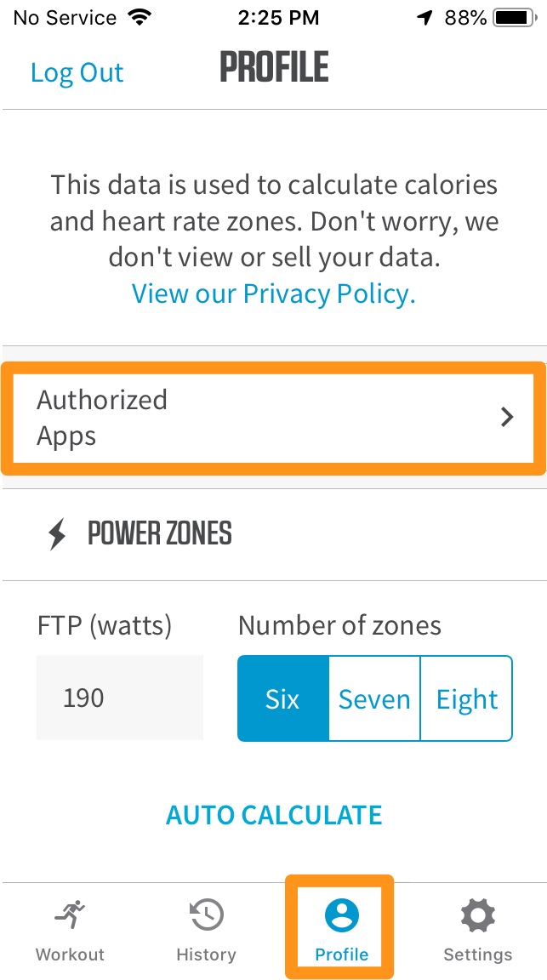Screen dimensions: 547x980
Task: Tap the Workout runner icon
Action: [x=70, y=915]
